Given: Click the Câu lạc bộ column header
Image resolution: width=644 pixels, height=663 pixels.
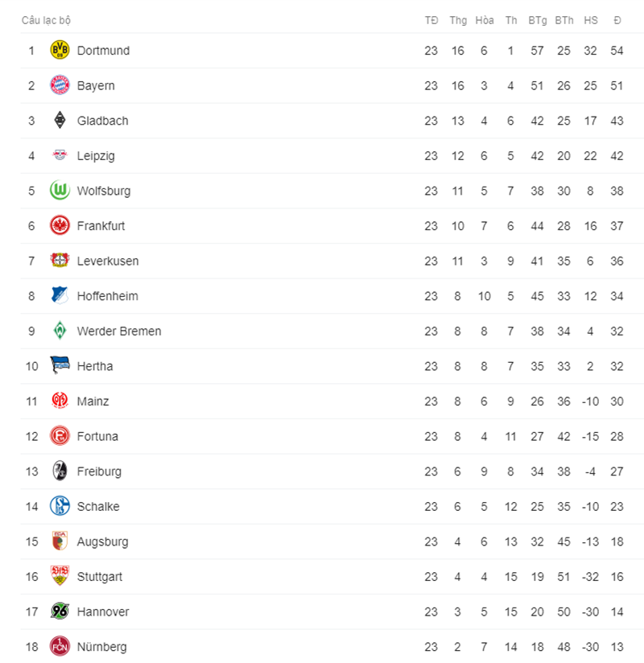Looking at the screenshot, I should point(46,20).
